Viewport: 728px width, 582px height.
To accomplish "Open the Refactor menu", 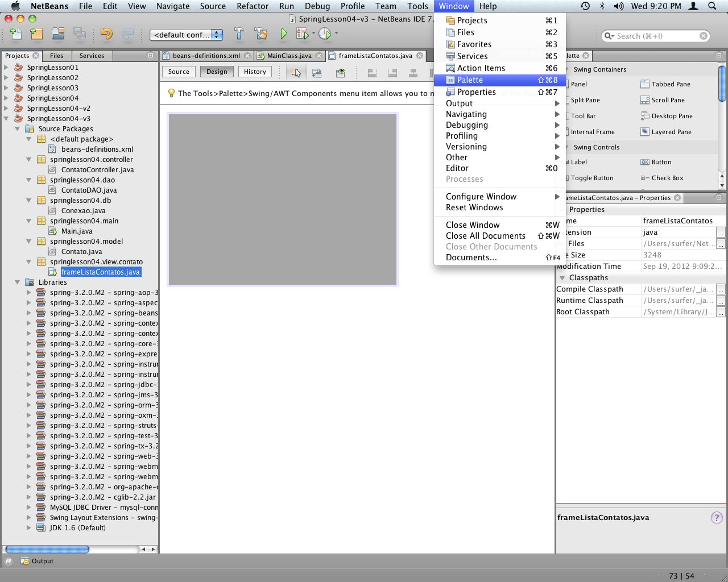I will pos(253,6).
